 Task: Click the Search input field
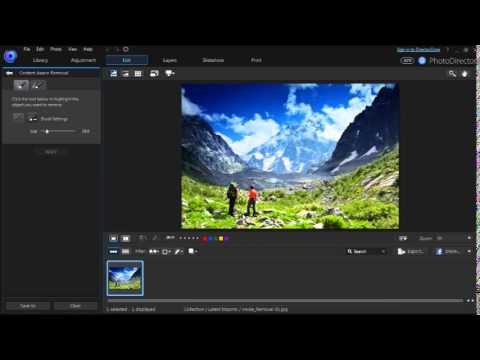[366, 252]
